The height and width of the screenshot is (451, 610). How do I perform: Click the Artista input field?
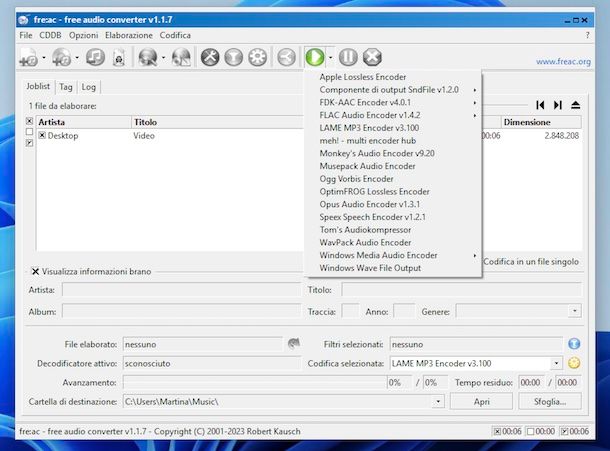click(181, 290)
